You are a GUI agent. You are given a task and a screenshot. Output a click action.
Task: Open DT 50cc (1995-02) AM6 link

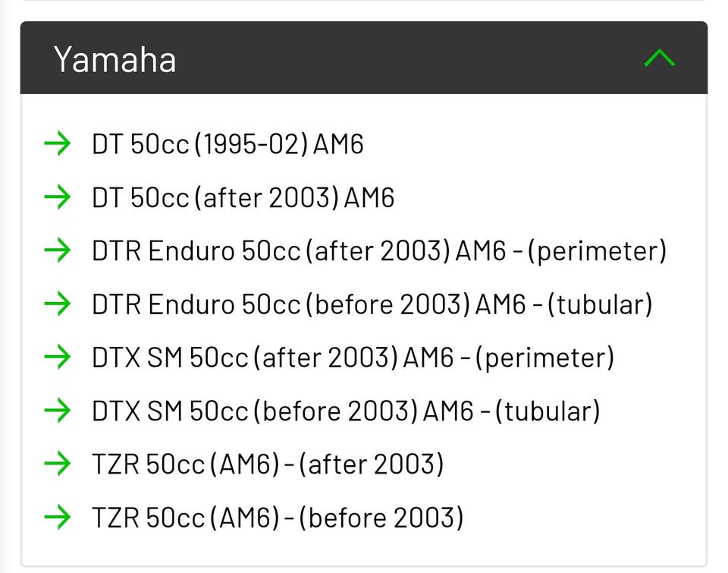tap(227, 144)
